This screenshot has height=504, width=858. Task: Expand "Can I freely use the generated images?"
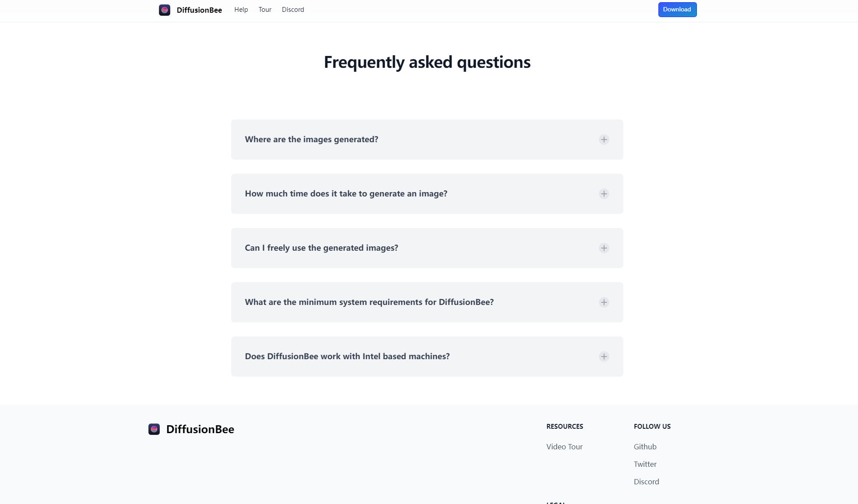click(321, 248)
